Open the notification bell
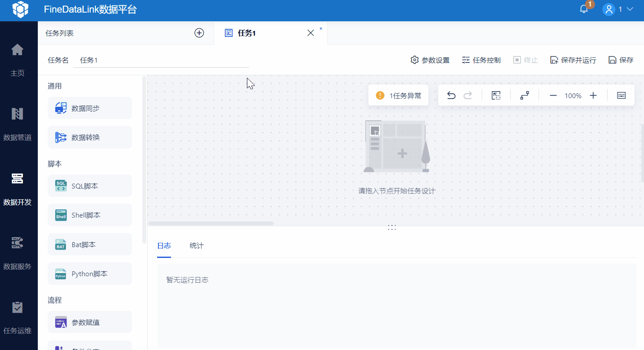The image size is (644, 350). coord(584,9)
